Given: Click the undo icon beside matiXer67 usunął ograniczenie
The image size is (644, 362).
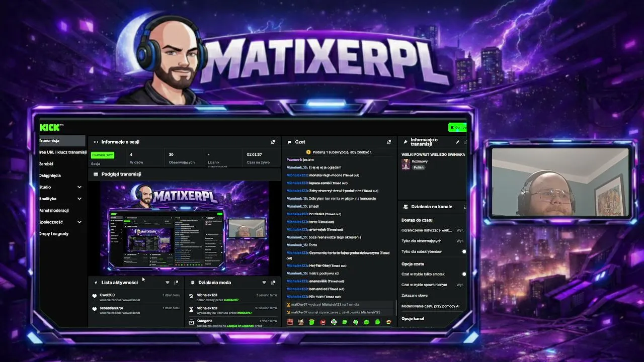Looking at the screenshot, I should 288,312.
